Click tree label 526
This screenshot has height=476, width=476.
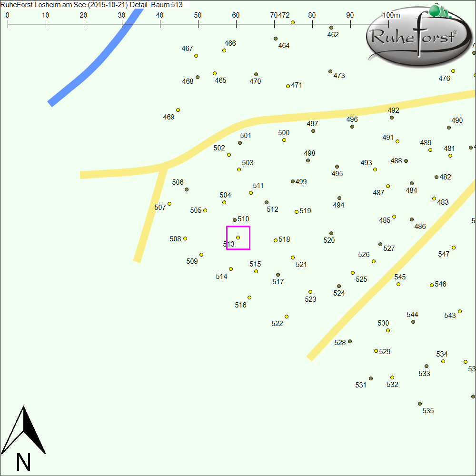click(x=364, y=255)
